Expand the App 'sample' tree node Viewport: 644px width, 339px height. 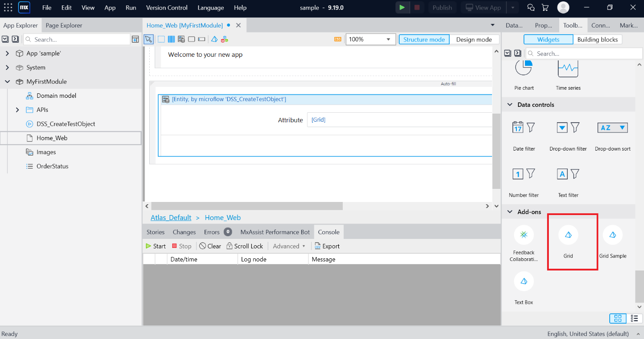[7, 53]
